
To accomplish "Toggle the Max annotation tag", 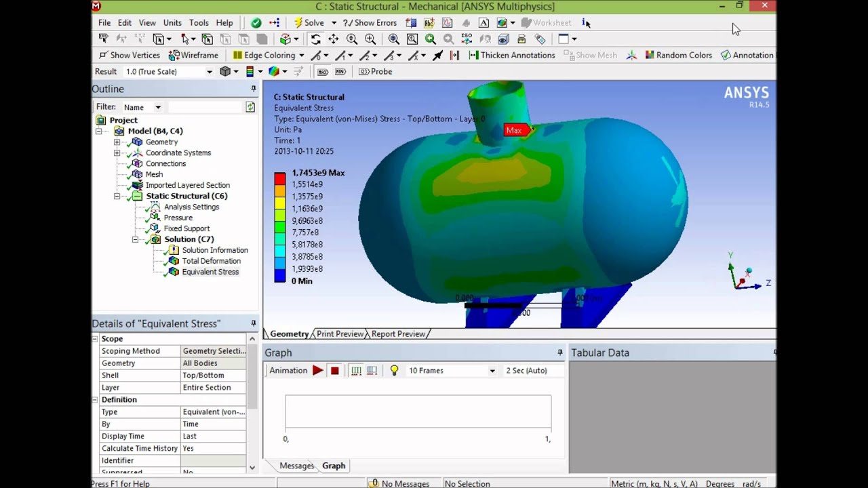I will pos(323,72).
